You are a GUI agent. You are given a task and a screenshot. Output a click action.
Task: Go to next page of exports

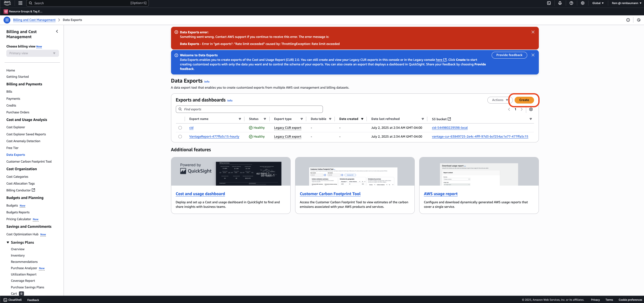pos(522,109)
